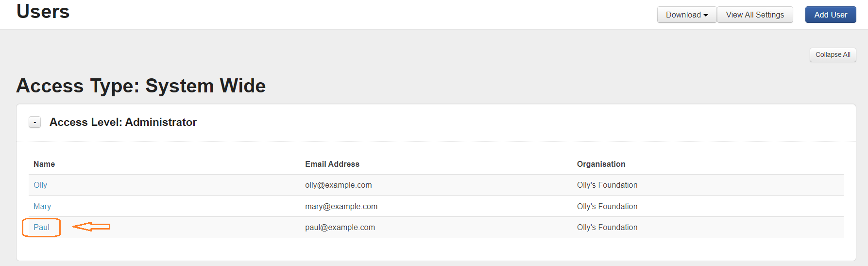Screen dimensions: 868x266
Task: Click the mary@example.com email cell
Action: [341, 207]
